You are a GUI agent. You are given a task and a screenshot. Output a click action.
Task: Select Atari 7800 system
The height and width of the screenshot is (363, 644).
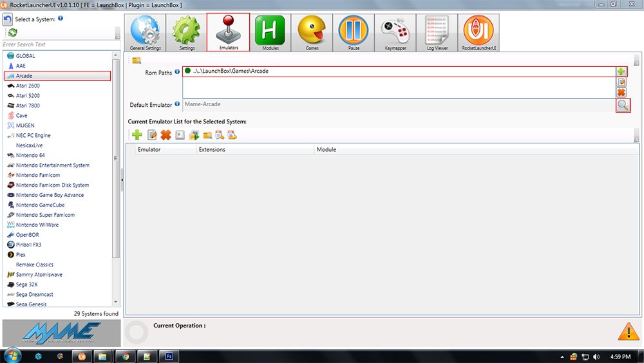coord(24,106)
